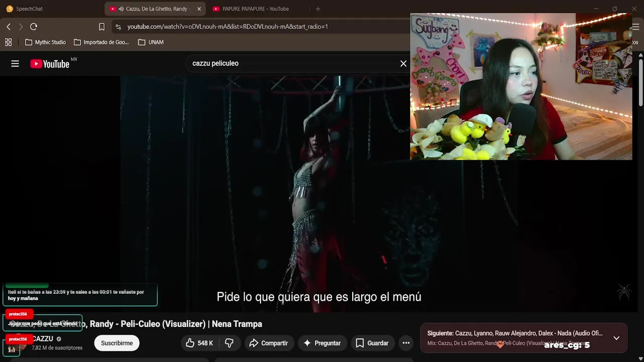Click the Preguntar button

(322, 343)
